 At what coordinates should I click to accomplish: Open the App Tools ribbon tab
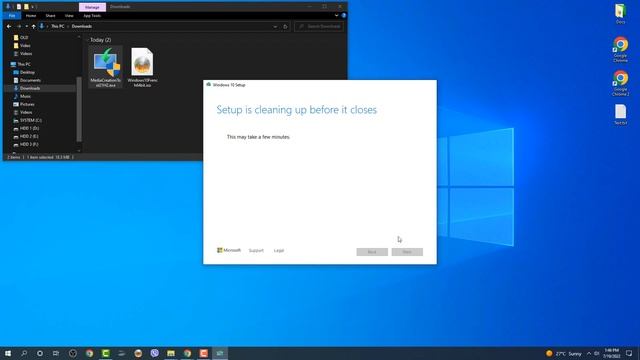(x=92, y=16)
